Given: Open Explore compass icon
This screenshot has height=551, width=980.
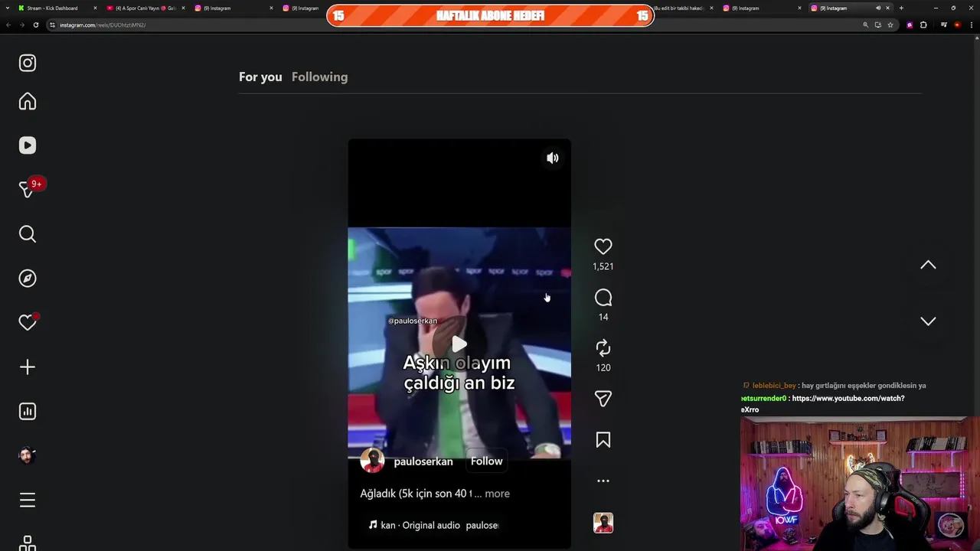Looking at the screenshot, I should point(28,279).
